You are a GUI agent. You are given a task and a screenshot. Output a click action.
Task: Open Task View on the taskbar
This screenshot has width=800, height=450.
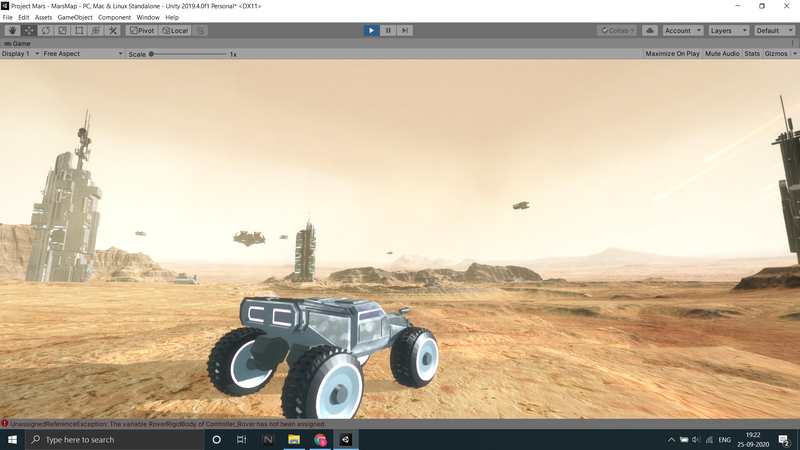point(242,440)
